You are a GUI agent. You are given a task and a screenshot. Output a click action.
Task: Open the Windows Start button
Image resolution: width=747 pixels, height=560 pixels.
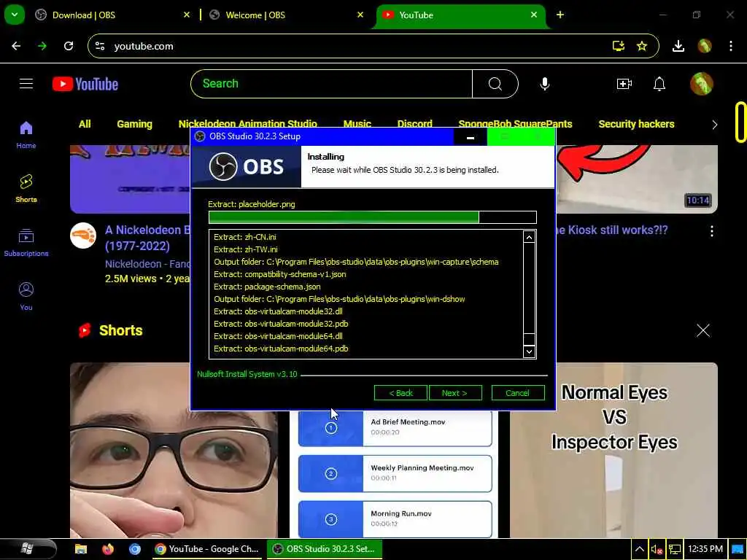pos(27,549)
